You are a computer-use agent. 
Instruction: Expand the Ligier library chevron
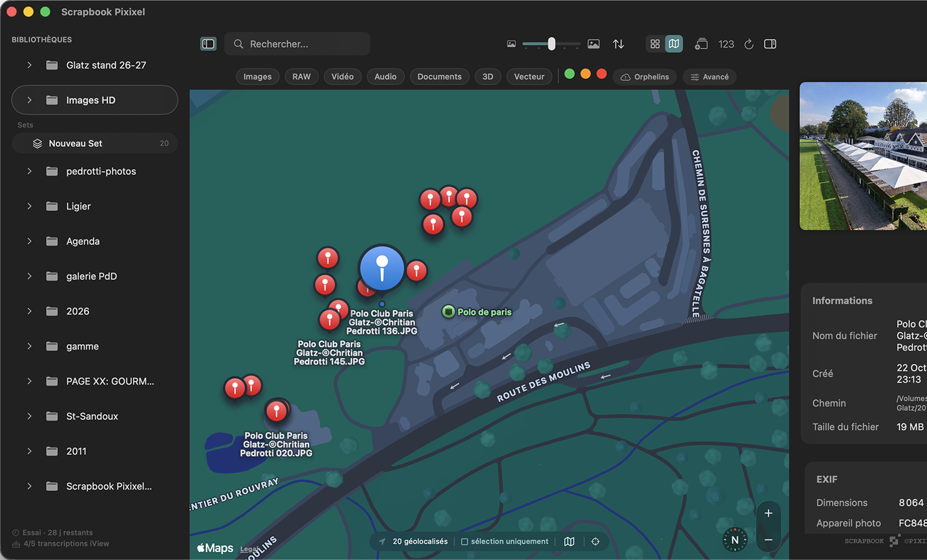[x=29, y=207]
